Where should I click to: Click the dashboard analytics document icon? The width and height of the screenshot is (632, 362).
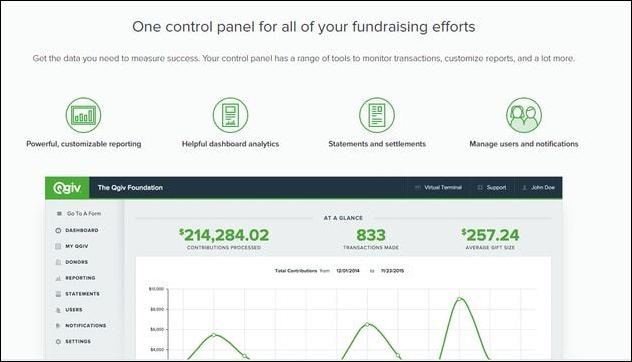[x=231, y=115]
